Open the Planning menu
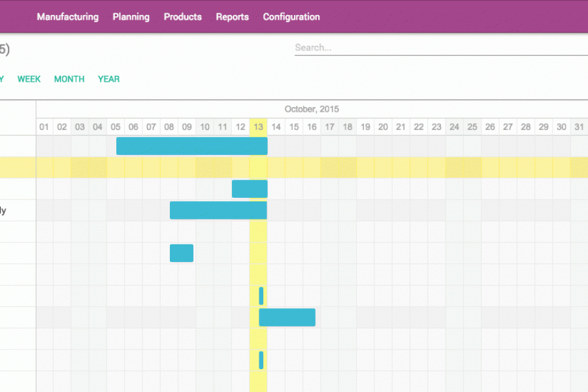 click(x=131, y=17)
